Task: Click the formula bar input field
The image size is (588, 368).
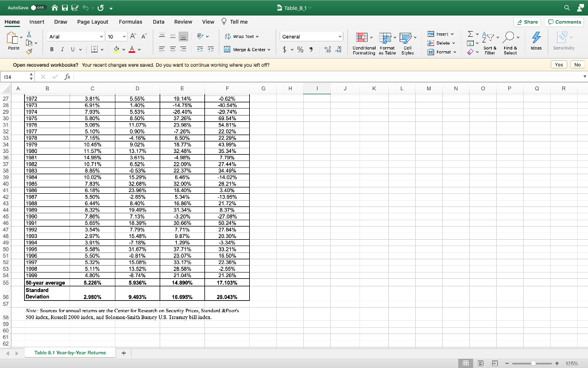Action: point(327,76)
